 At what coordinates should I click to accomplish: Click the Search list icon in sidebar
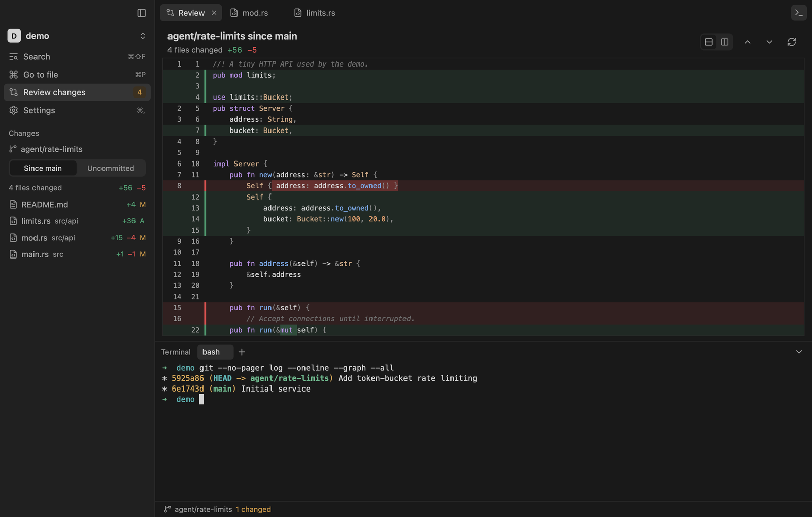click(14, 57)
